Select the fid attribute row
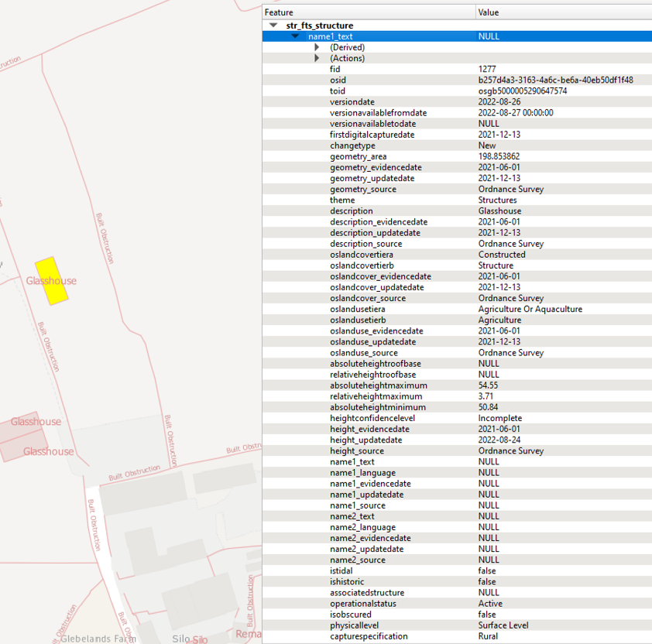Viewport: 652px width, 644px height. tap(335, 69)
